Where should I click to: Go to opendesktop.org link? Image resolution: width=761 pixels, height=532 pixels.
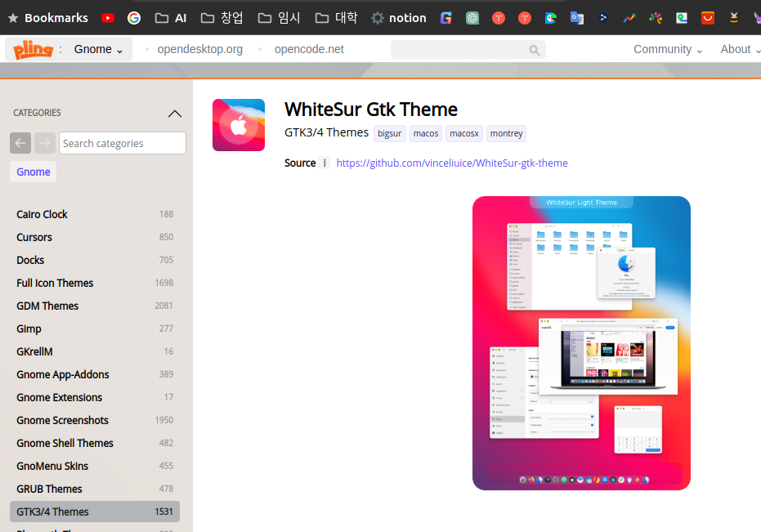(200, 50)
